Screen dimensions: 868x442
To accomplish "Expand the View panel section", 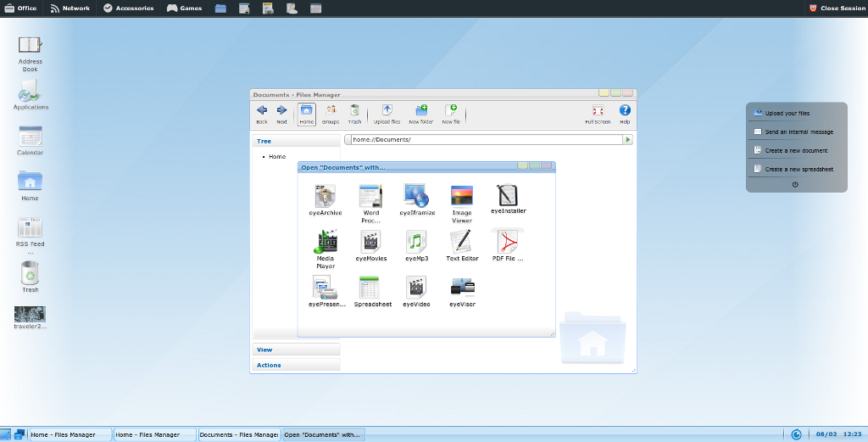I will (x=296, y=350).
